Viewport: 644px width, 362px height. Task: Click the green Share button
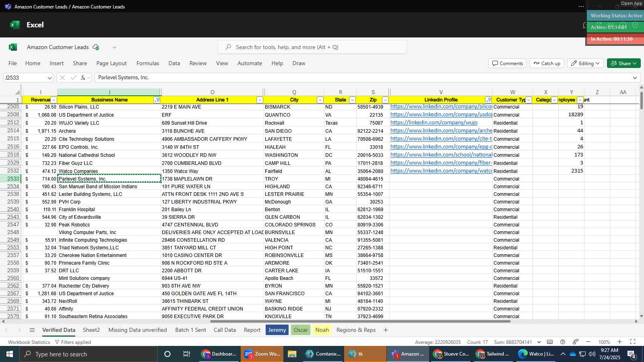623,63
